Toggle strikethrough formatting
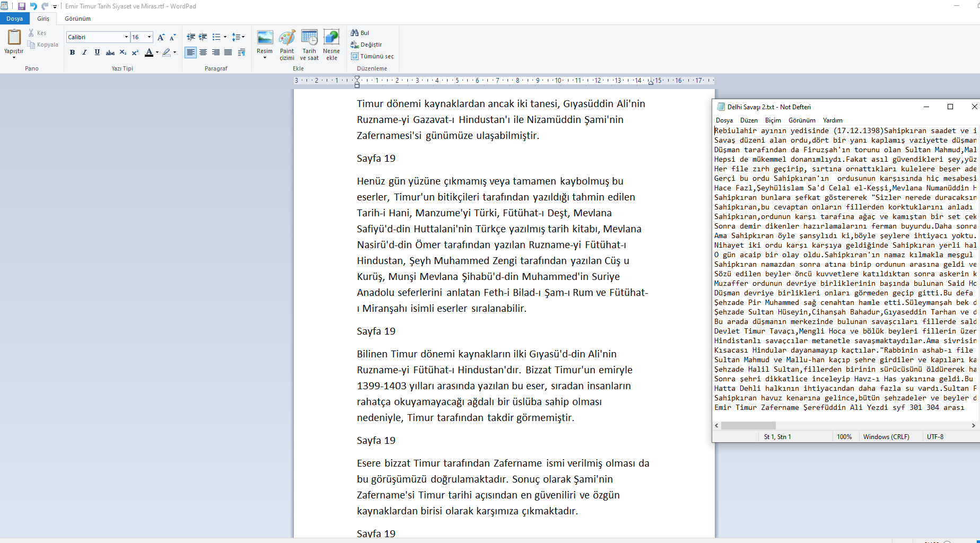 110,52
